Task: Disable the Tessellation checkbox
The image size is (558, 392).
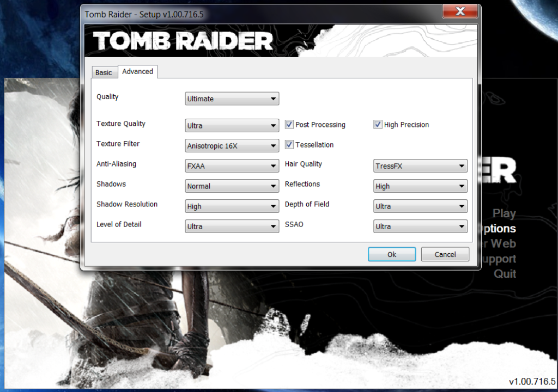Action: 289,145
